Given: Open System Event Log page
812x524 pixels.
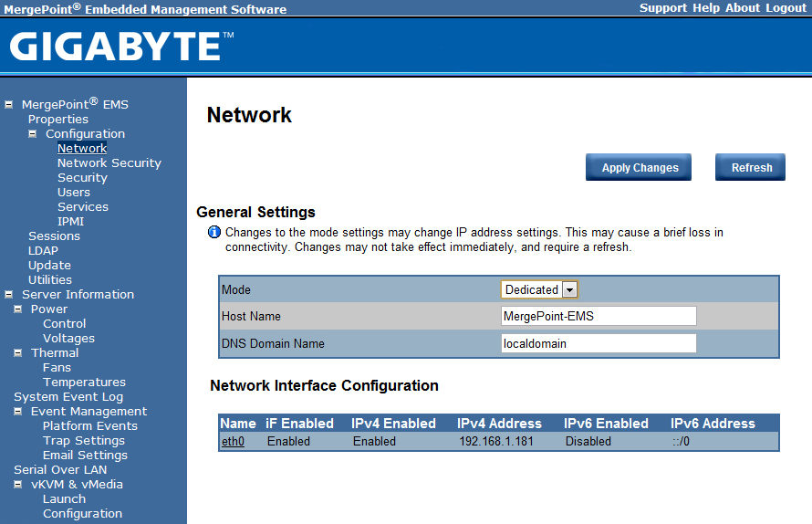Looking at the screenshot, I should click(x=68, y=396).
